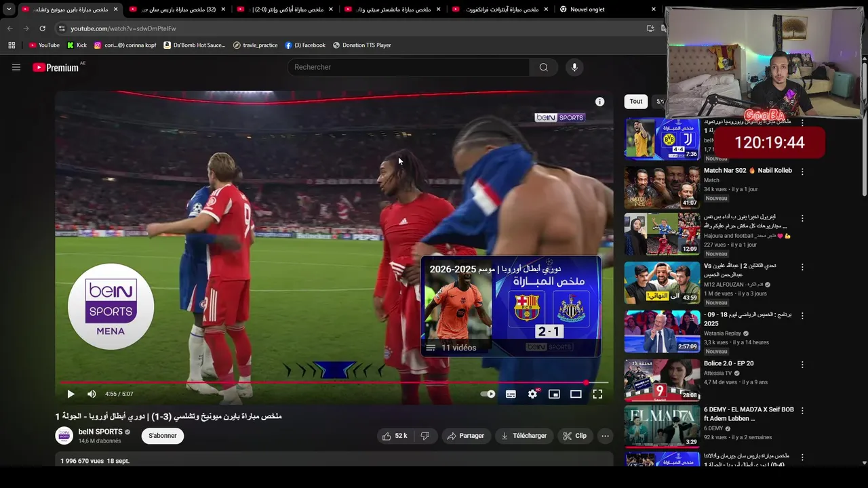Open the (3) Facebook bookmark
Screen dimensions: 868x488
(x=305, y=45)
